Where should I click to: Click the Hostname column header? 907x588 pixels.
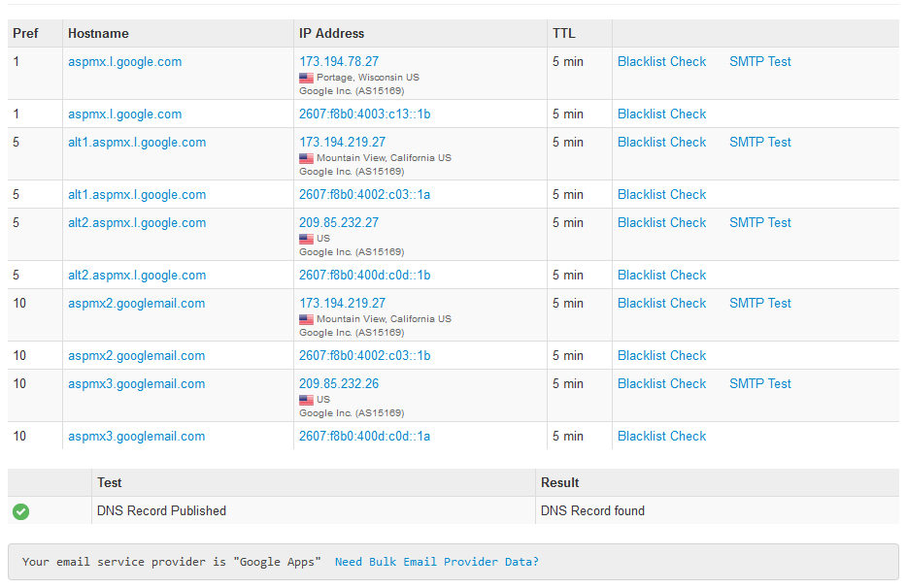[98, 34]
